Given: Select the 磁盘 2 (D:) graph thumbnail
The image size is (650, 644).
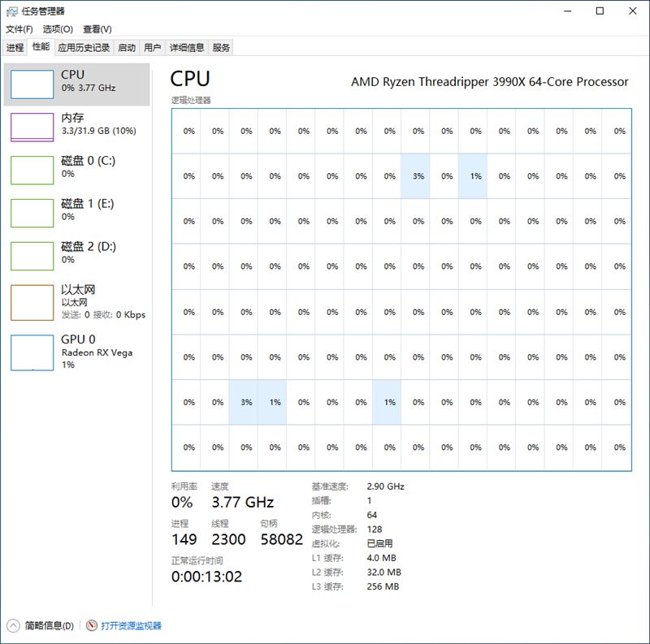Looking at the screenshot, I should pos(32,256).
